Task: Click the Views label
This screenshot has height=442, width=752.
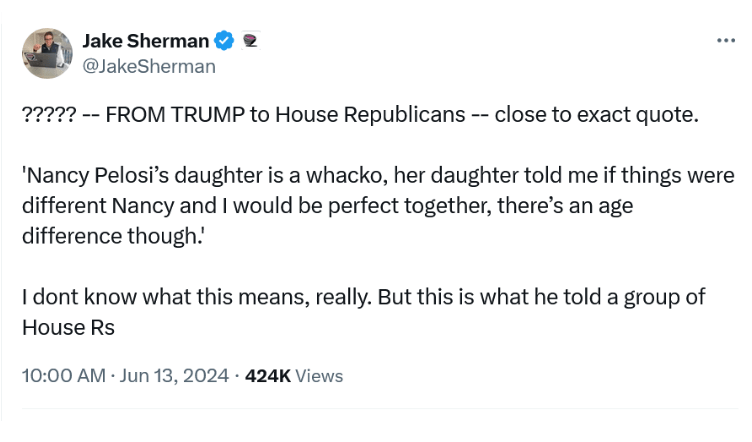Action: [320, 376]
